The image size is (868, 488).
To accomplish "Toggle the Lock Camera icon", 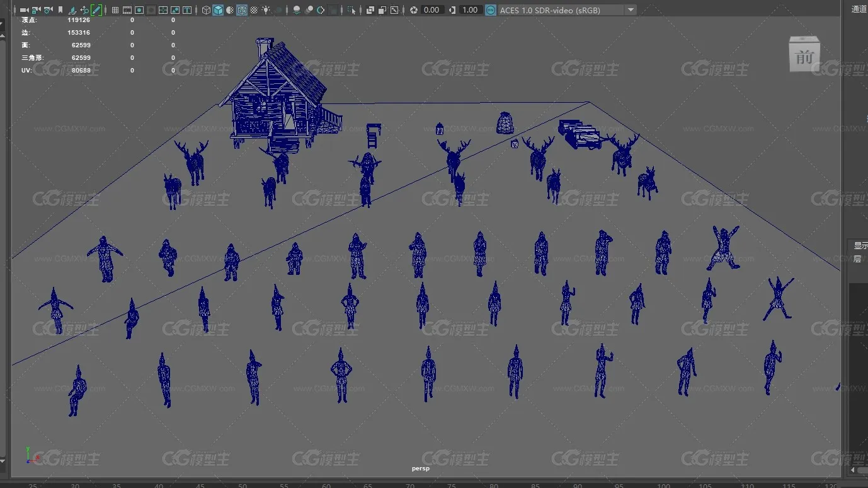I will point(36,10).
